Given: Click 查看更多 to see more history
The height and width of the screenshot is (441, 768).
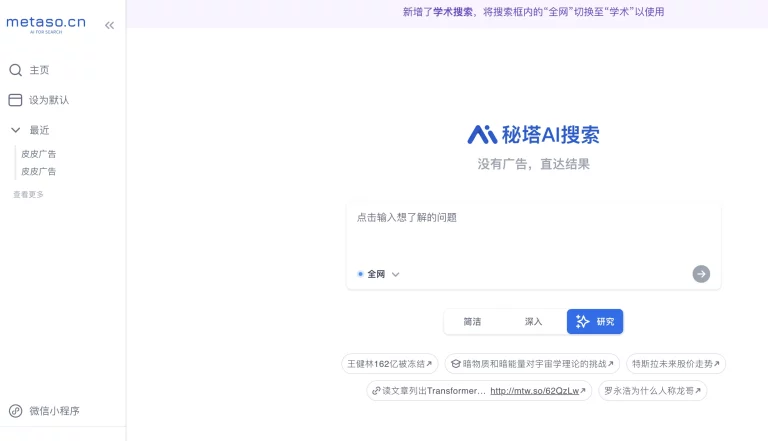Looking at the screenshot, I should (28, 195).
